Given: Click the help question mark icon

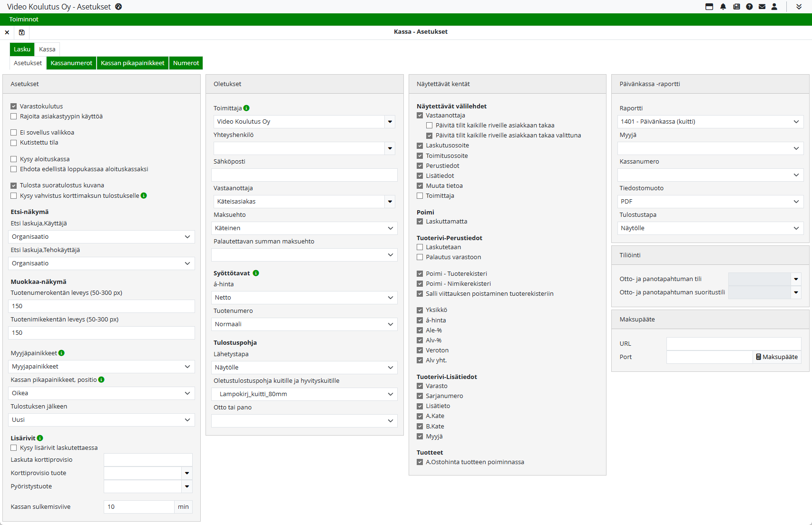Looking at the screenshot, I should [x=749, y=7].
